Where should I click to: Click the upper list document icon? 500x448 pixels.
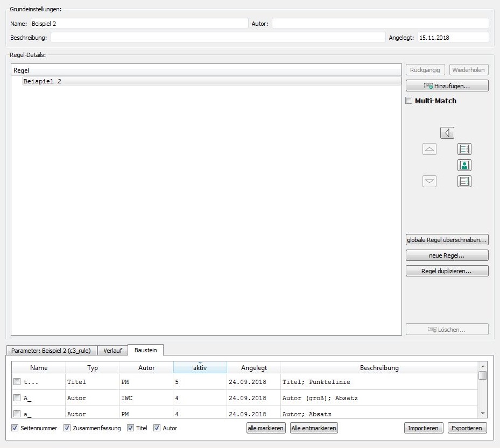click(464, 149)
